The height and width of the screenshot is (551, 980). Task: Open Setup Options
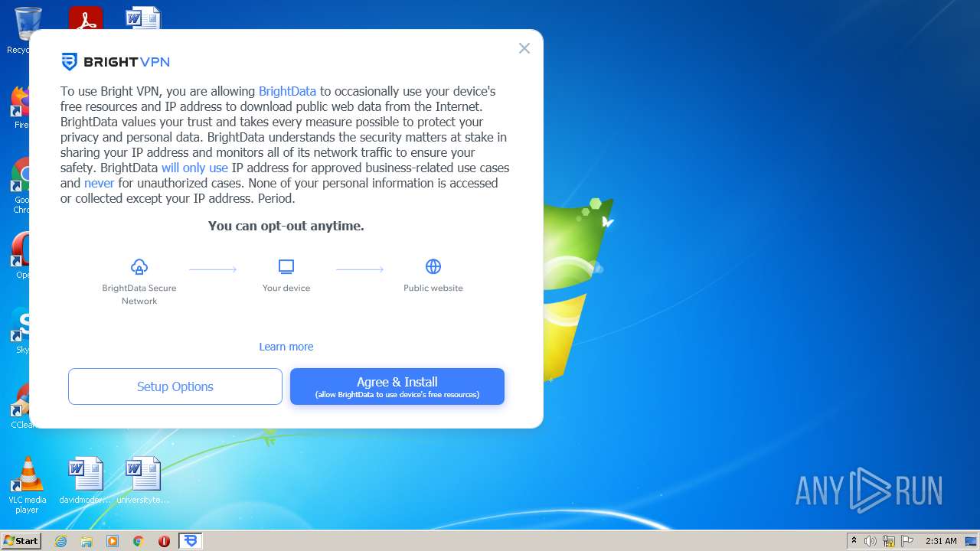(175, 386)
